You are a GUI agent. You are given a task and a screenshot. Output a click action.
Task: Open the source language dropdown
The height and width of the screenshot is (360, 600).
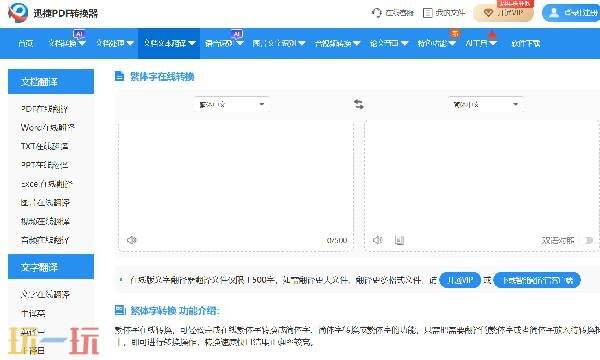[232, 104]
